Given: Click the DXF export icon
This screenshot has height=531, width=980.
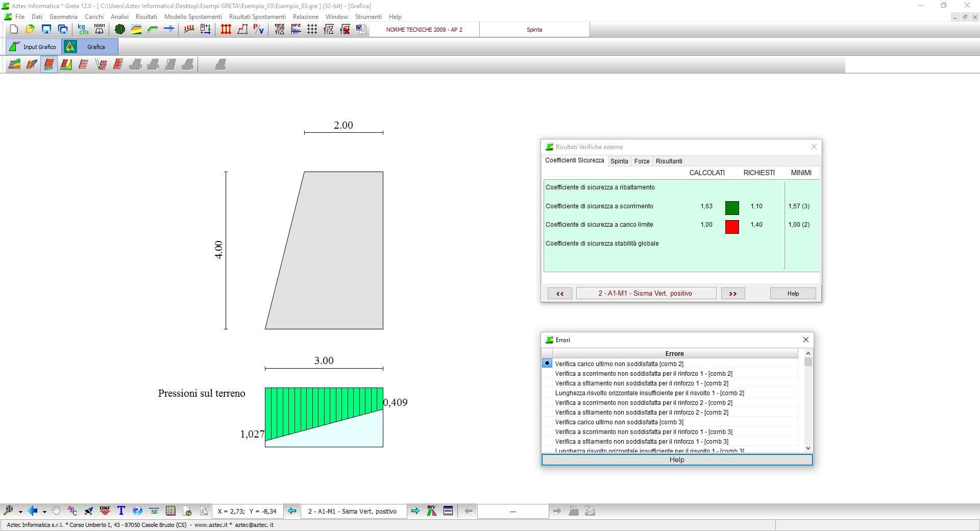Looking at the screenshot, I should pyautogui.click(x=105, y=511).
